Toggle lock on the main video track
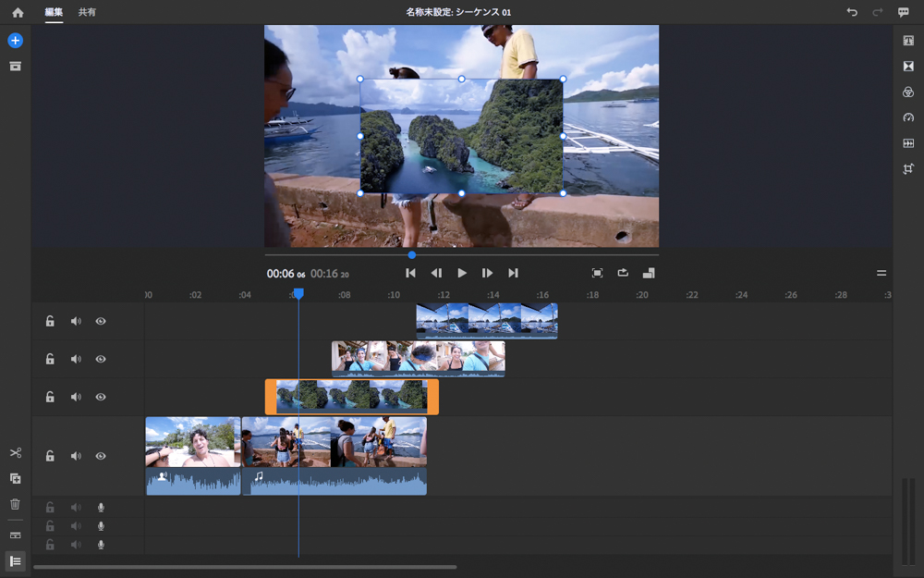This screenshot has height=578, width=924. point(50,455)
